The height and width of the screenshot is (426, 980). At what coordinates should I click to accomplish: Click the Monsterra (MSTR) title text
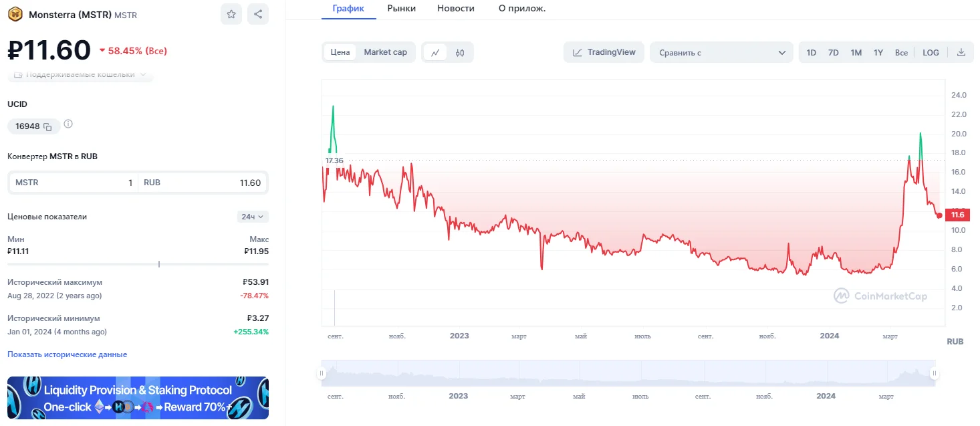pos(70,14)
